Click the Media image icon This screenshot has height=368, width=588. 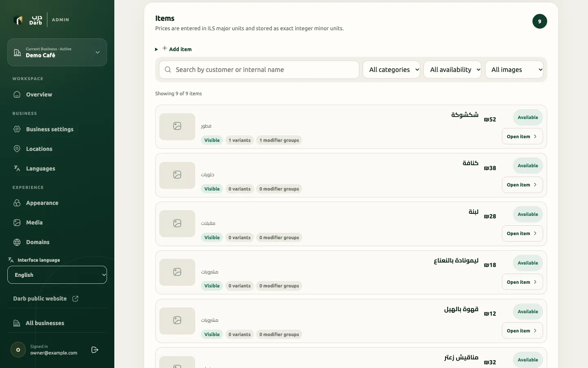pos(17,222)
